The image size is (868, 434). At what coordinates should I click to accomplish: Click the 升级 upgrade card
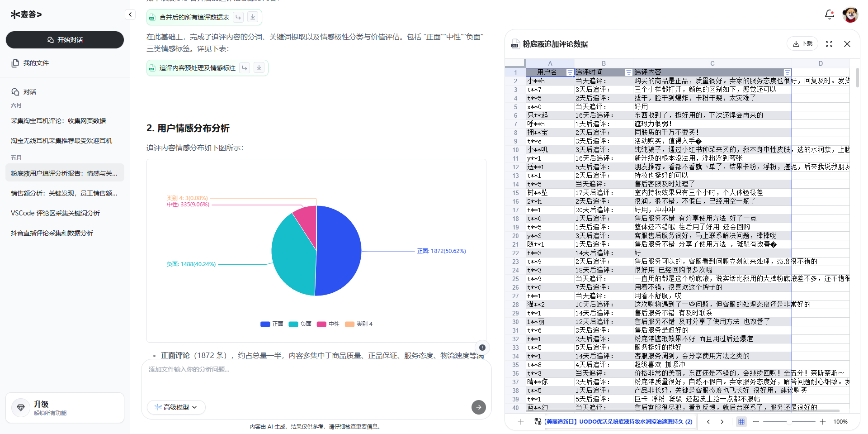65,408
